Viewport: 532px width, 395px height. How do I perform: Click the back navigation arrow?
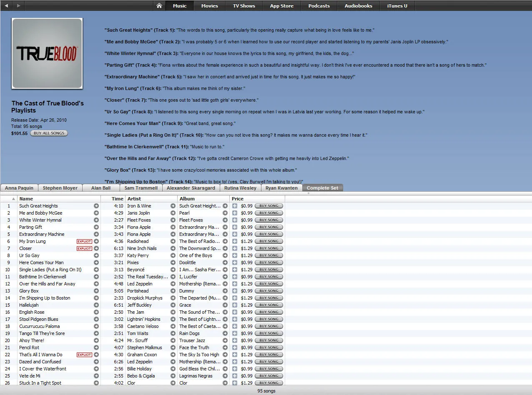(6, 6)
